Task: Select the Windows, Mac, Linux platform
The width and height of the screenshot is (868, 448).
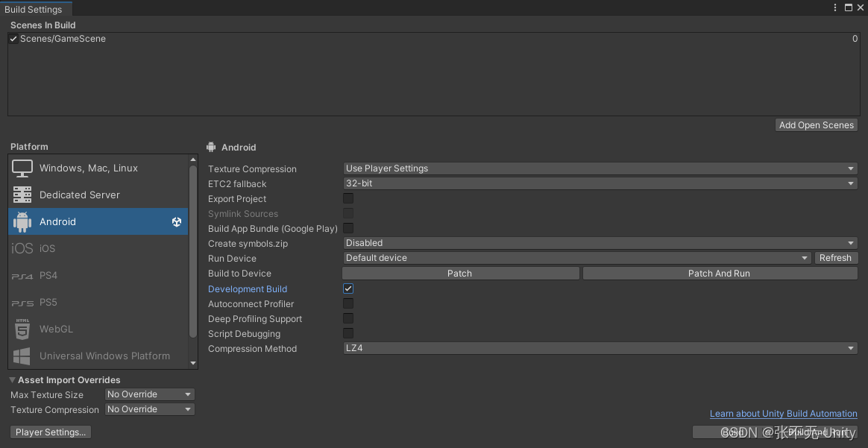Action: click(98, 168)
